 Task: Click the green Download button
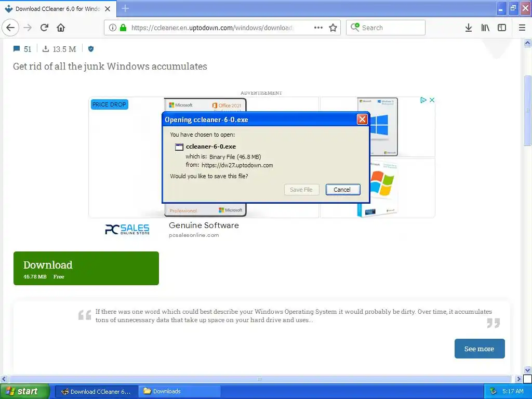tap(86, 268)
